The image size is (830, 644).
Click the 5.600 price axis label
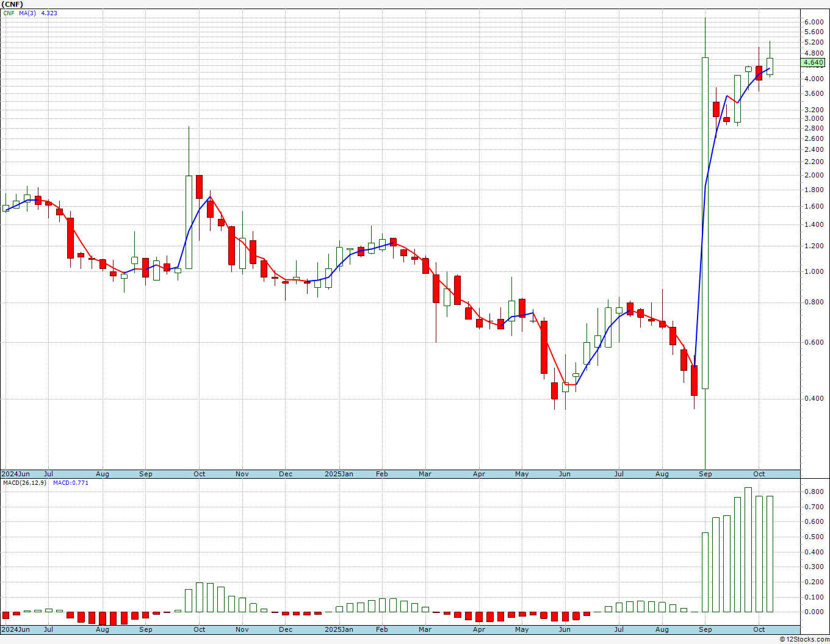(x=814, y=32)
